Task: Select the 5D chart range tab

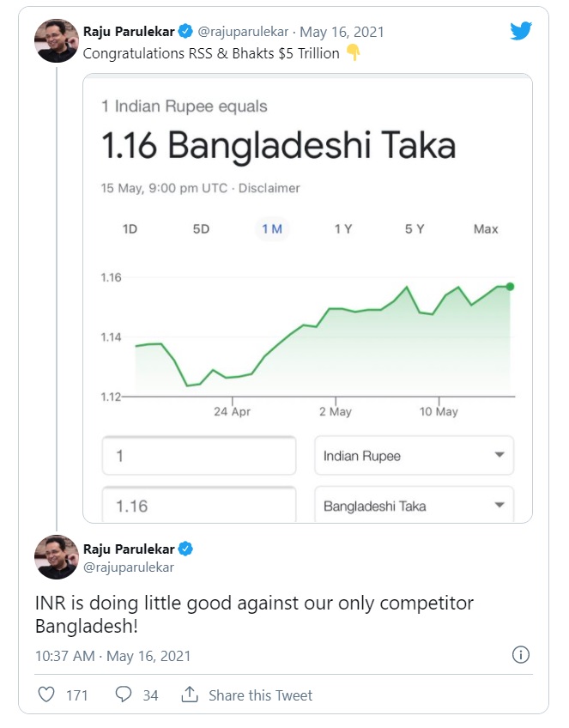Action: [201, 229]
